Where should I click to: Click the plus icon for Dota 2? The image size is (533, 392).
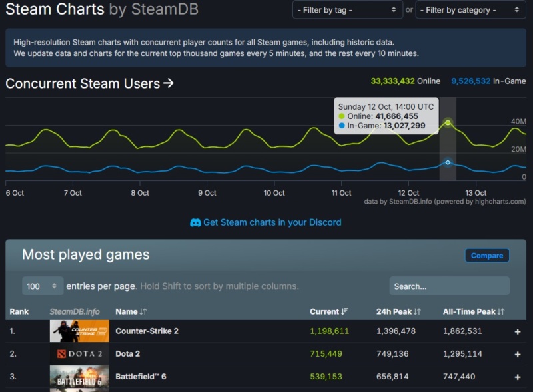coord(518,354)
